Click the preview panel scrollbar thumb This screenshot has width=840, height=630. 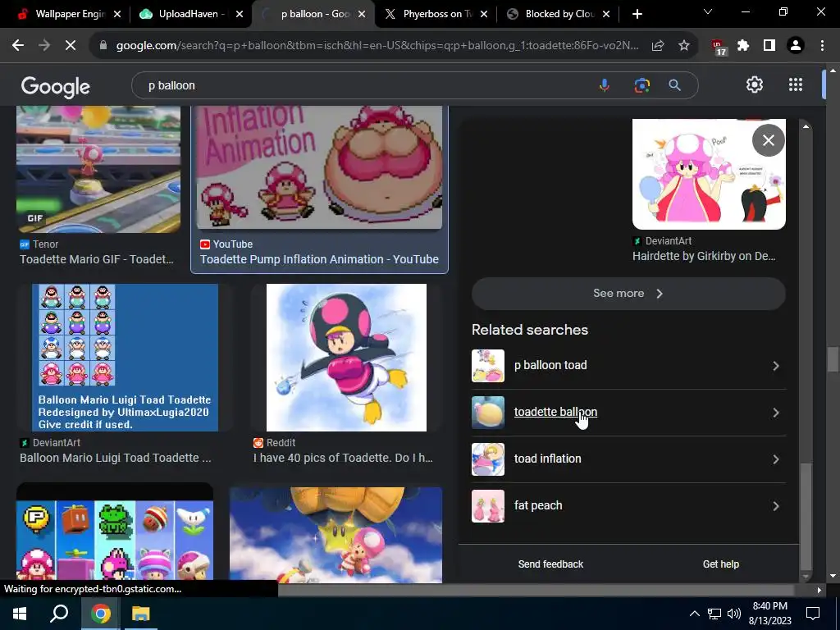click(x=806, y=516)
